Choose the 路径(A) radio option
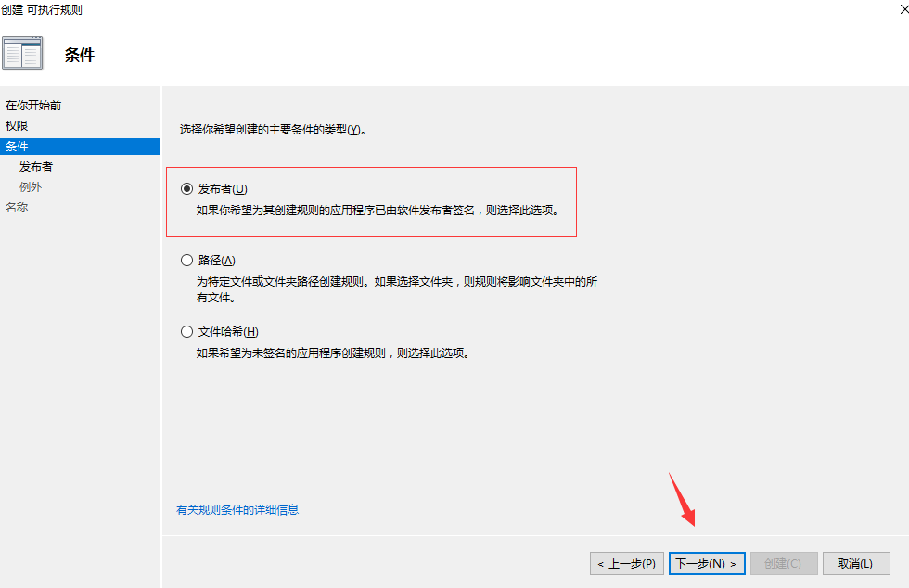 (x=186, y=261)
